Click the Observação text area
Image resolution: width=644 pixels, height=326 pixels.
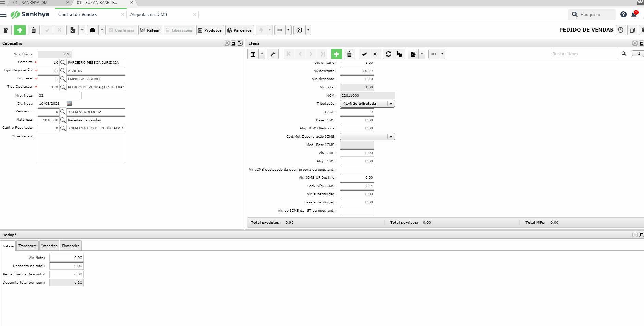[82, 148]
